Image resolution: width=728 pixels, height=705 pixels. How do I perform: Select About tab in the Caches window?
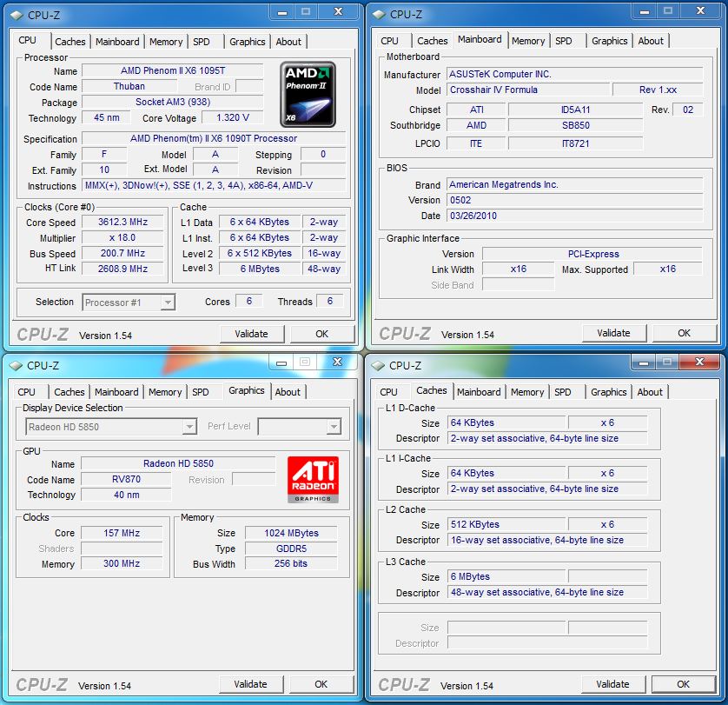pos(650,392)
